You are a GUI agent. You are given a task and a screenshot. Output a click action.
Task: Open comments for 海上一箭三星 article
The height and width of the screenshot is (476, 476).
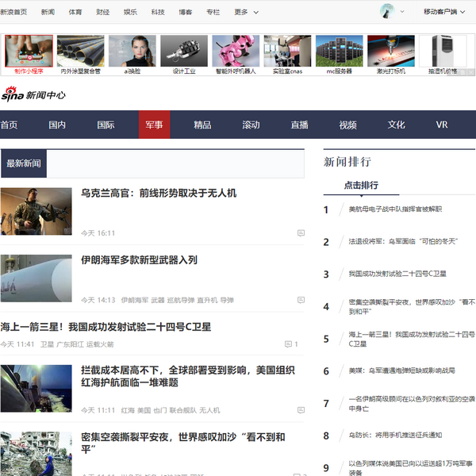pyautogui.click(x=291, y=344)
